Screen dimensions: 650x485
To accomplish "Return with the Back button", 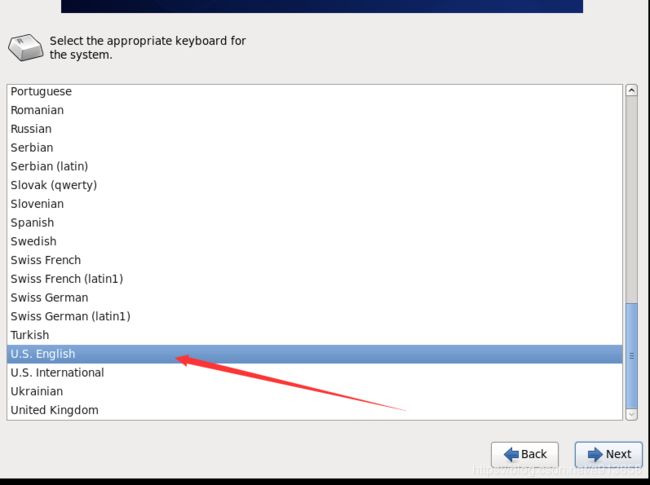I will (525, 454).
